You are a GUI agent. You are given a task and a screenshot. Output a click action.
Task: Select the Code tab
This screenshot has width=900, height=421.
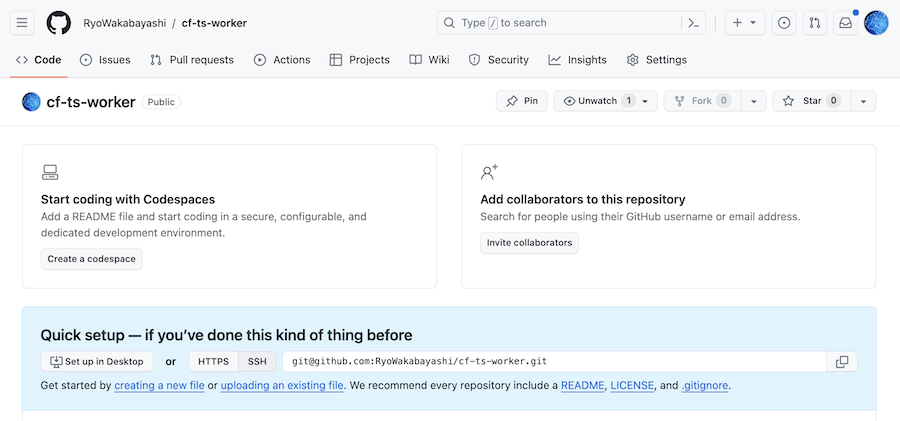click(x=38, y=60)
